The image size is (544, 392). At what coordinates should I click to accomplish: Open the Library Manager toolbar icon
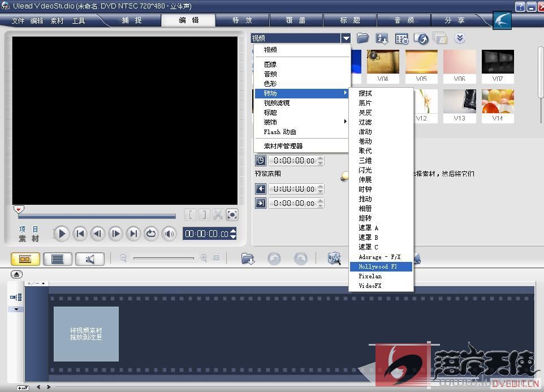tap(401, 38)
